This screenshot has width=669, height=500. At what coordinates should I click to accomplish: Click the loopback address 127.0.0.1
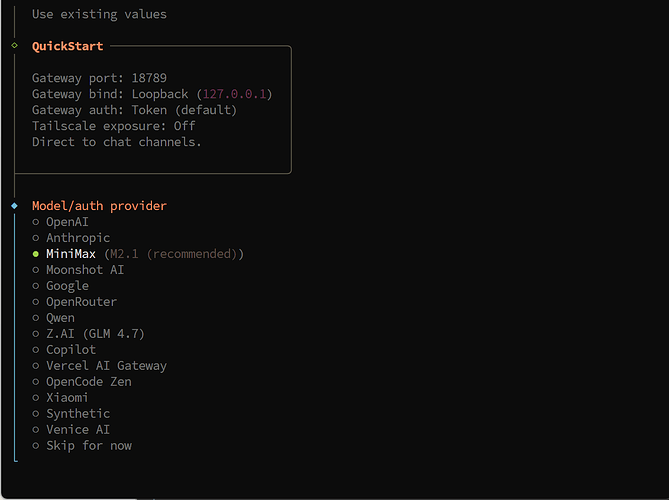234,94
